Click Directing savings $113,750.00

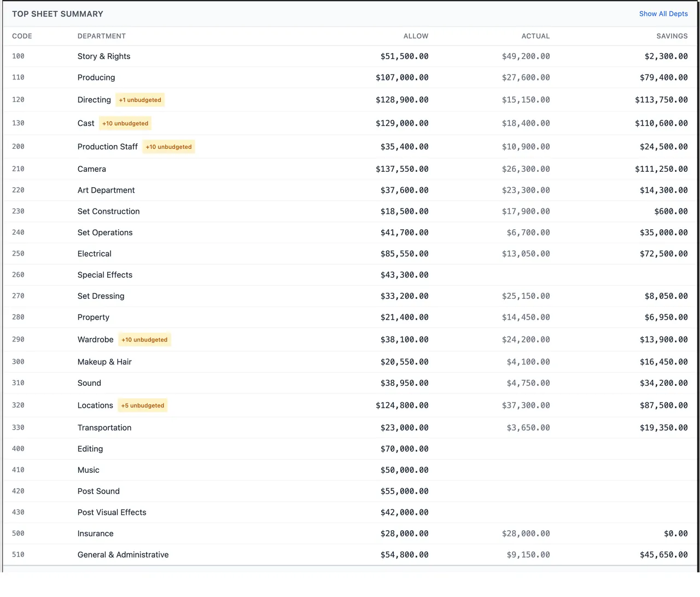click(661, 100)
